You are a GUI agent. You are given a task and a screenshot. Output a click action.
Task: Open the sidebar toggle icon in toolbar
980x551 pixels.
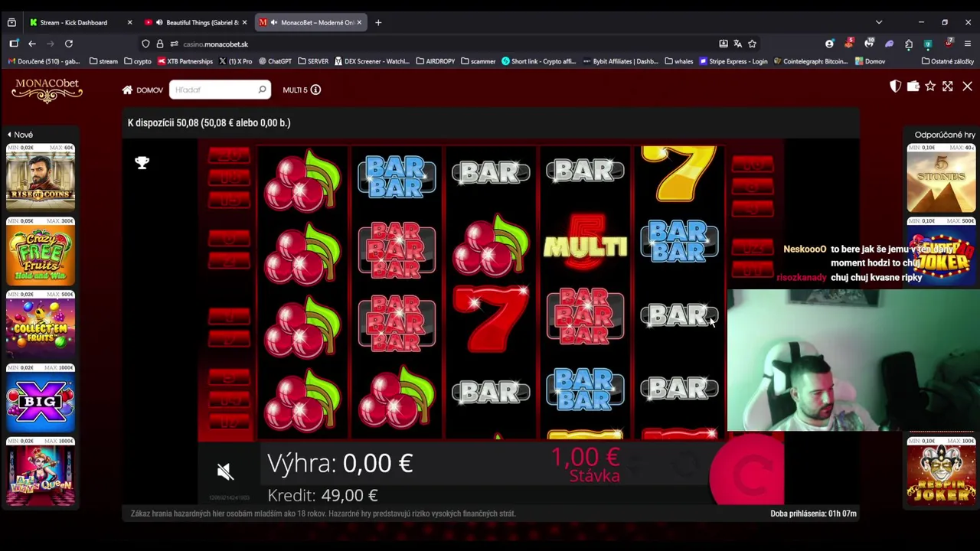14,44
